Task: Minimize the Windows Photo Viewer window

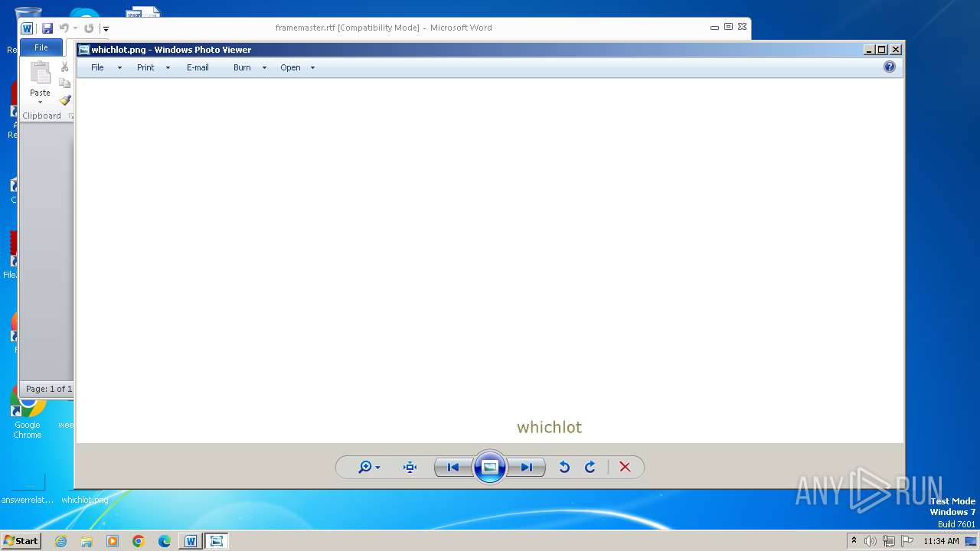Action: [x=869, y=50]
